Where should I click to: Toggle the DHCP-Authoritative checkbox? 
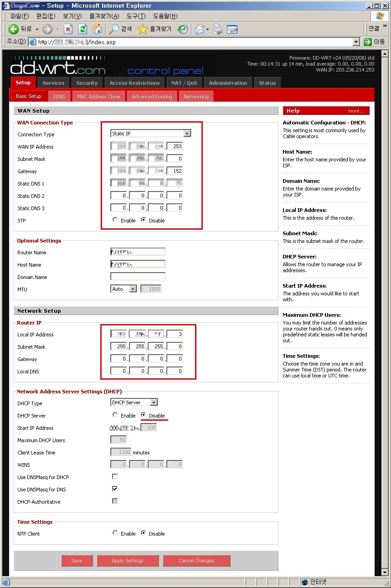pos(115,501)
